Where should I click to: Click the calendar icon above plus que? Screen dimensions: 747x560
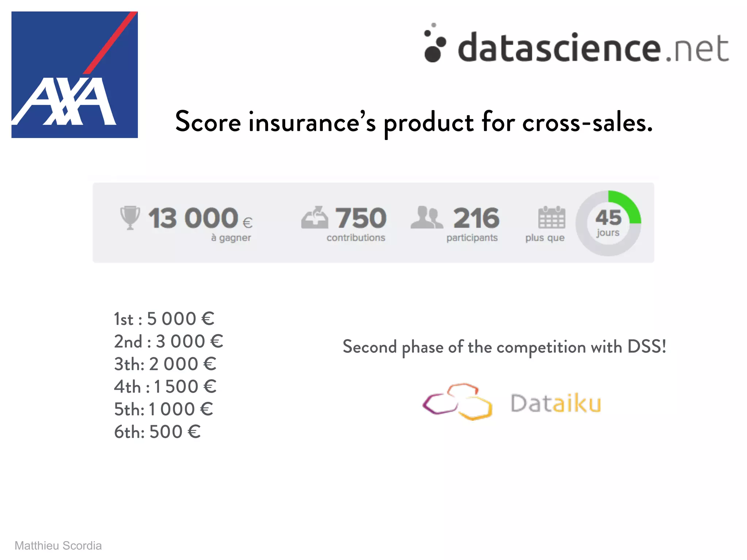[551, 217]
